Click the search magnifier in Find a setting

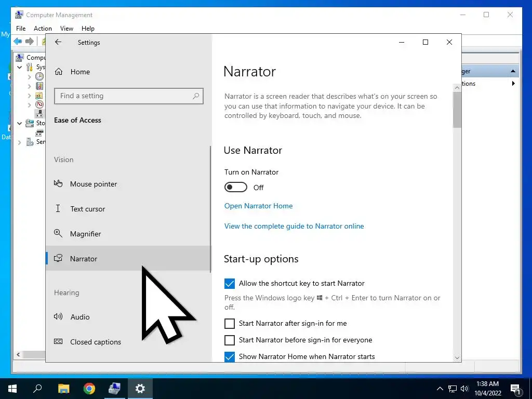click(196, 96)
